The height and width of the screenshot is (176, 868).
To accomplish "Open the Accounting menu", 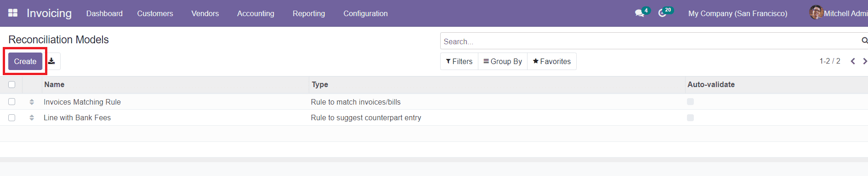I will (x=255, y=13).
